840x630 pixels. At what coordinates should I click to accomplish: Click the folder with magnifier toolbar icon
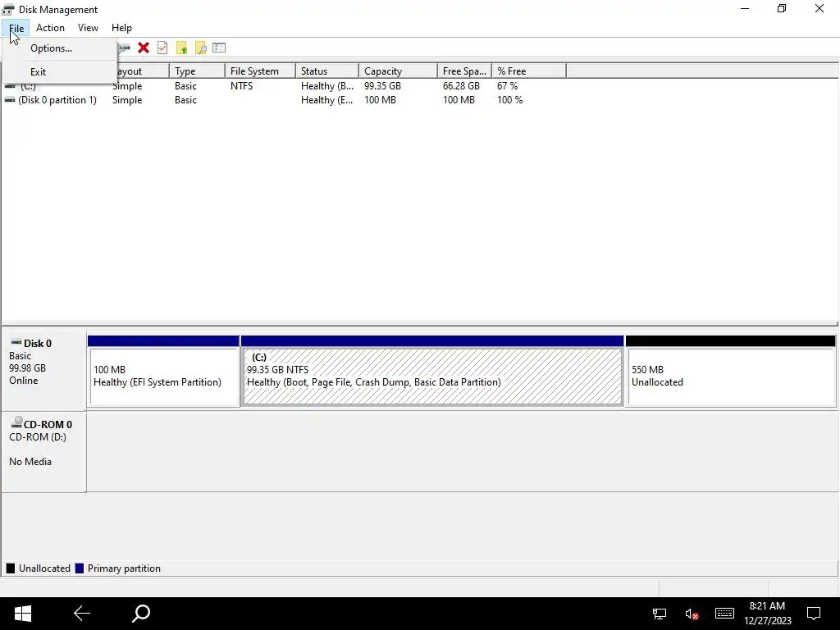pyautogui.click(x=200, y=48)
